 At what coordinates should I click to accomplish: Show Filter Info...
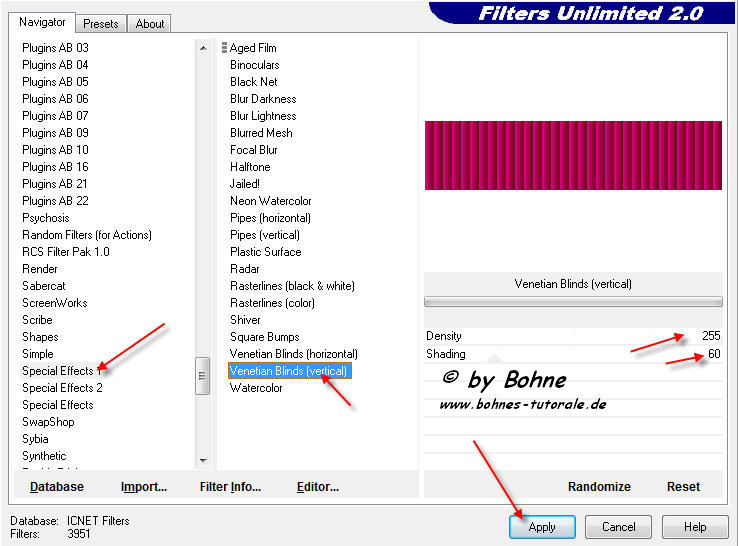point(230,487)
